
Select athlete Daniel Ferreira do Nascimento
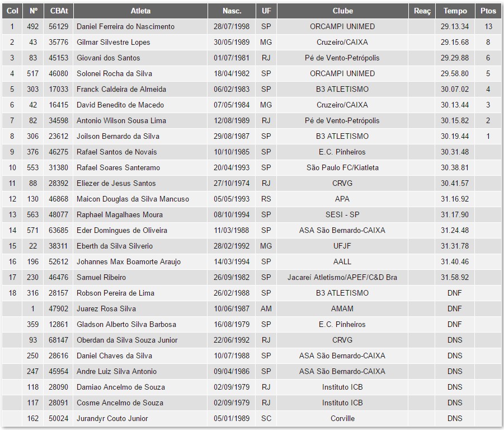pyautogui.click(x=125, y=26)
